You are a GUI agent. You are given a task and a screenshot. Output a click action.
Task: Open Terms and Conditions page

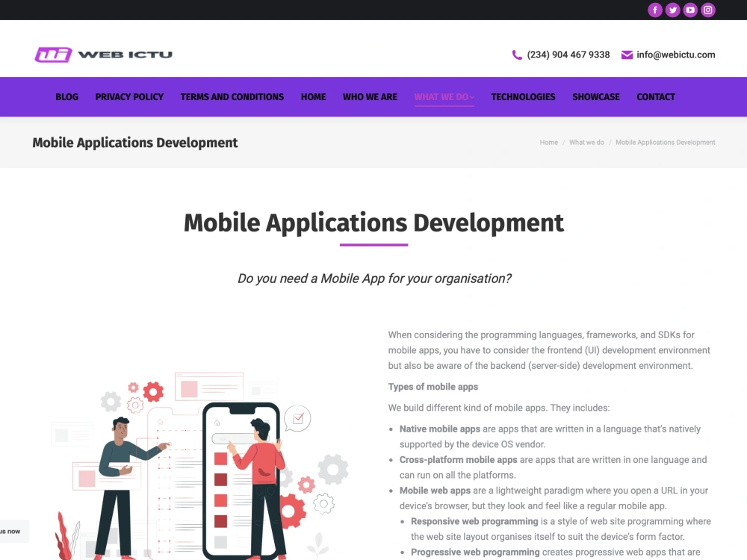(x=232, y=96)
